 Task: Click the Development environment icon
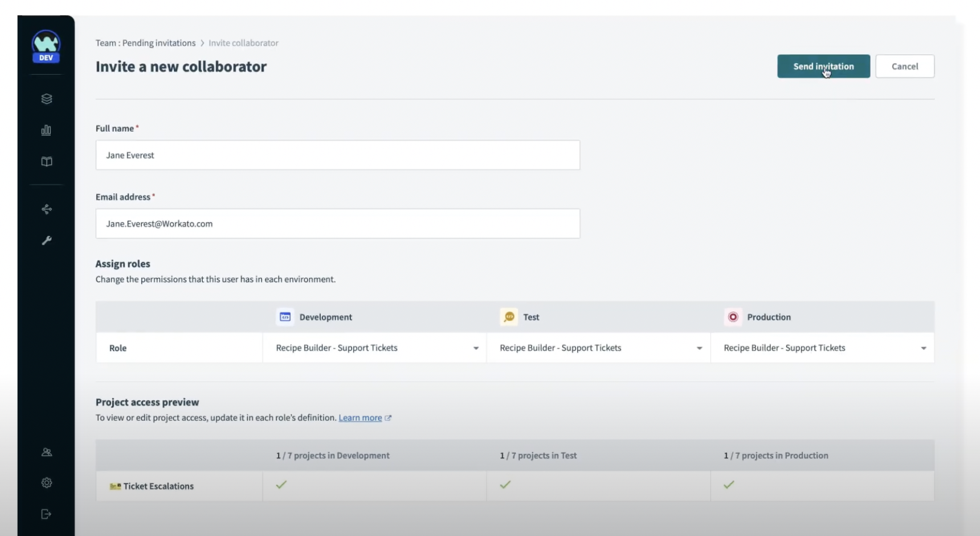pyautogui.click(x=285, y=316)
